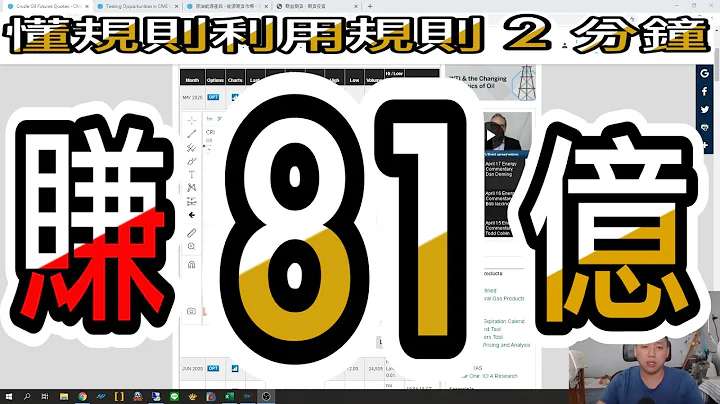Select the zoom in magnifier tool
This screenshot has width=720, height=404.
(x=191, y=247)
